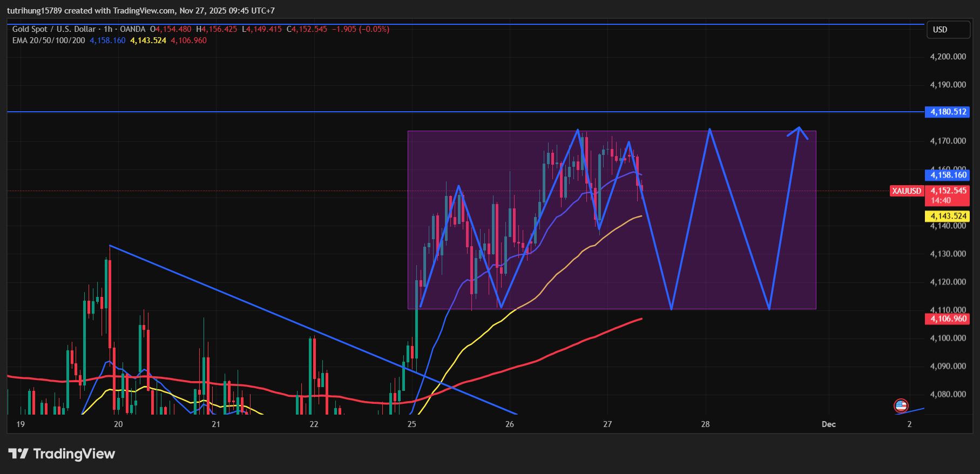
Task: Click the 25 date label on time axis
Action: tap(412, 424)
